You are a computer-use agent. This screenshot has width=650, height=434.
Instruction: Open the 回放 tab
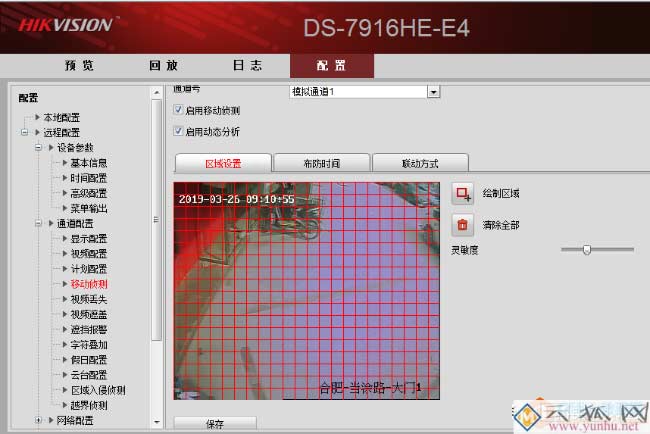pos(163,65)
